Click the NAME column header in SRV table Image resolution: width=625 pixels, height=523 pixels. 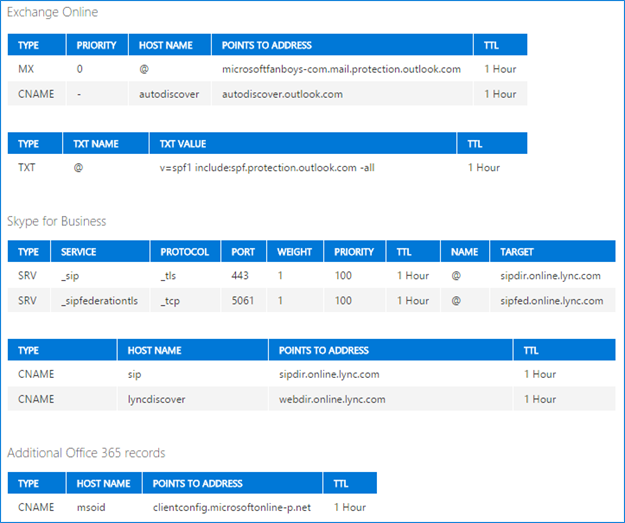(464, 252)
